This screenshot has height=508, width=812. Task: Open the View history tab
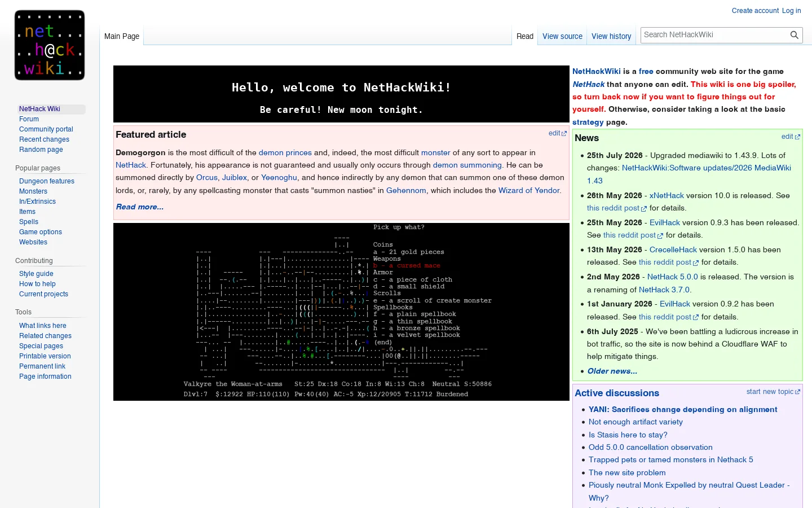pos(611,36)
